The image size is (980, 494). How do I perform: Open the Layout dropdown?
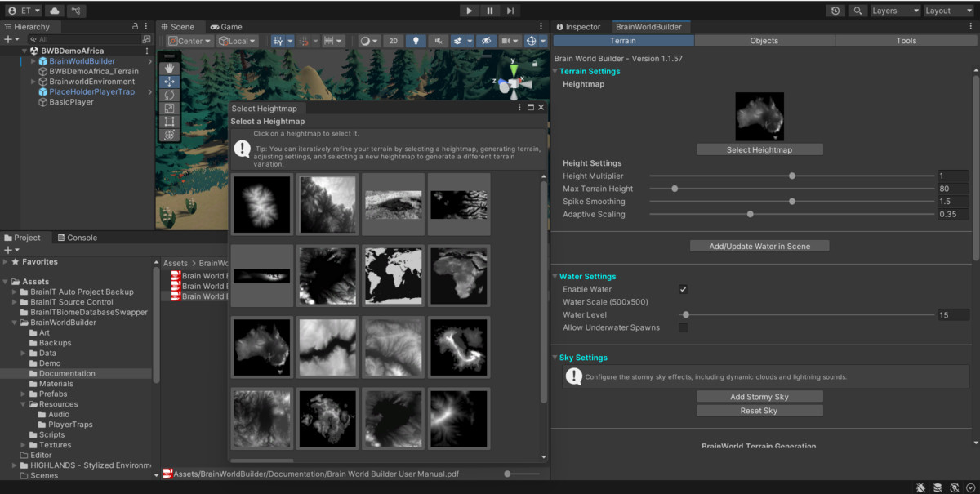pos(949,11)
